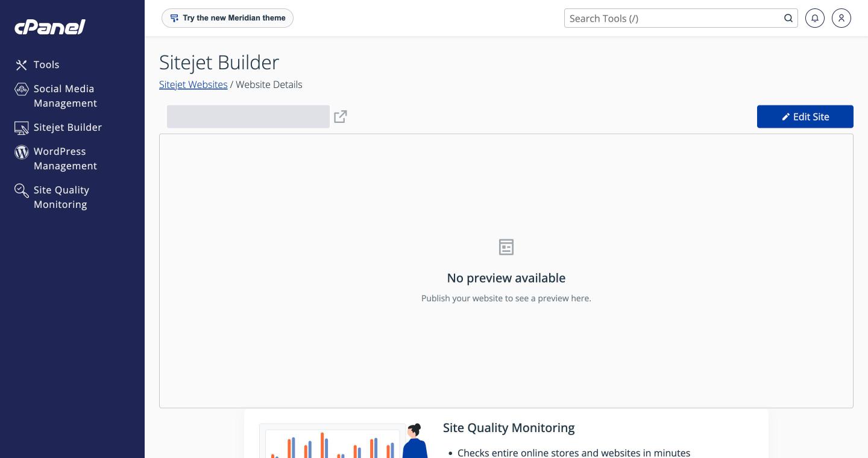Click the search magnifier icon
The image size is (868, 458).
[788, 18]
